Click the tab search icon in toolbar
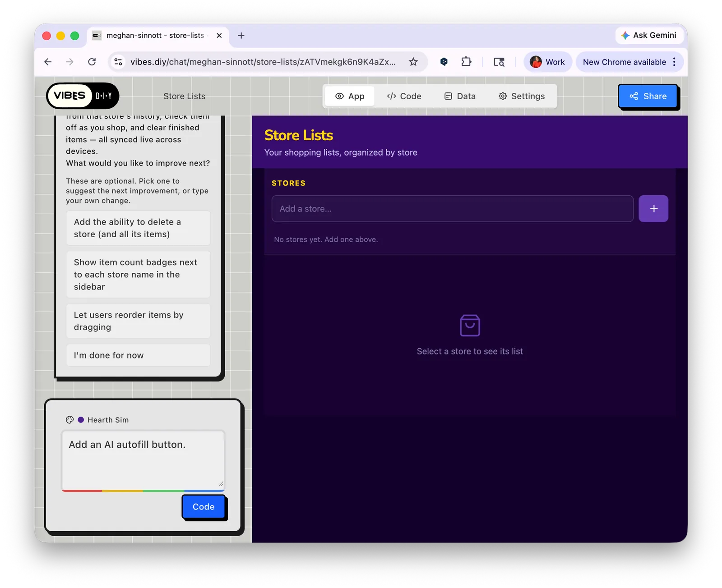Viewport: 722px width, 588px height. click(499, 62)
